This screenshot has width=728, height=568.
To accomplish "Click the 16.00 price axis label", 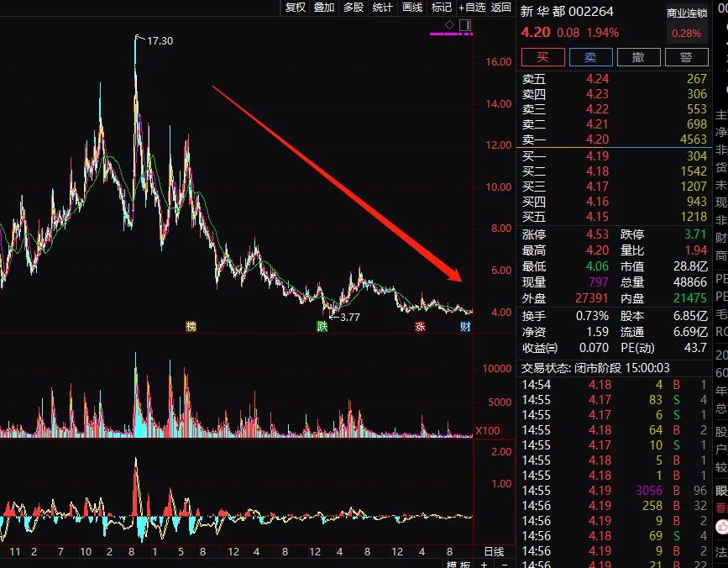I will click(498, 62).
